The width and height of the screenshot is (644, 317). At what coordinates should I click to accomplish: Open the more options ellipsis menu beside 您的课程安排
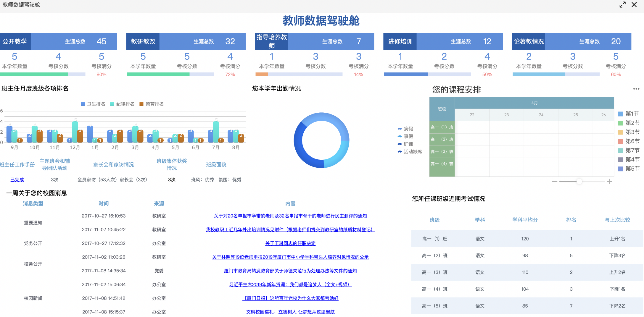pyautogui.click(x=637, y=89)
